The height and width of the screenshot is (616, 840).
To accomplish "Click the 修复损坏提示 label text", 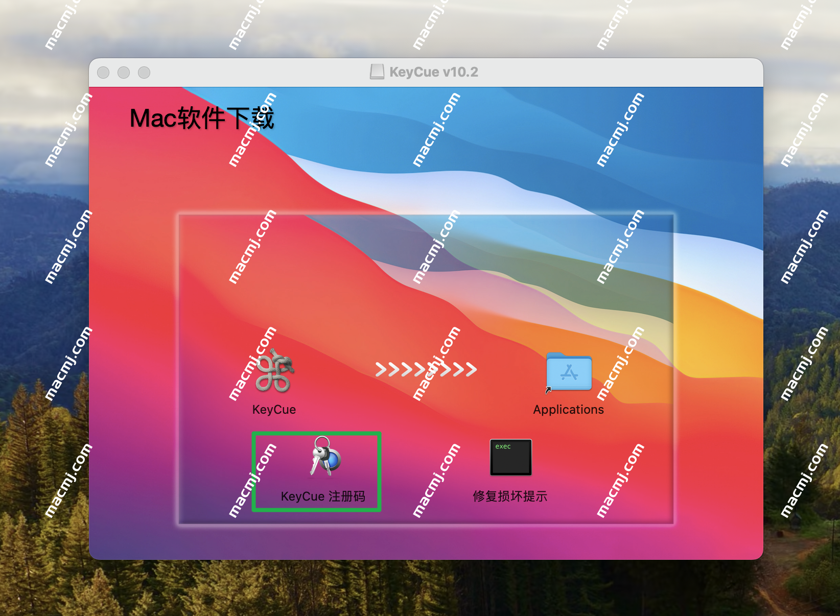I will [510, 496].
